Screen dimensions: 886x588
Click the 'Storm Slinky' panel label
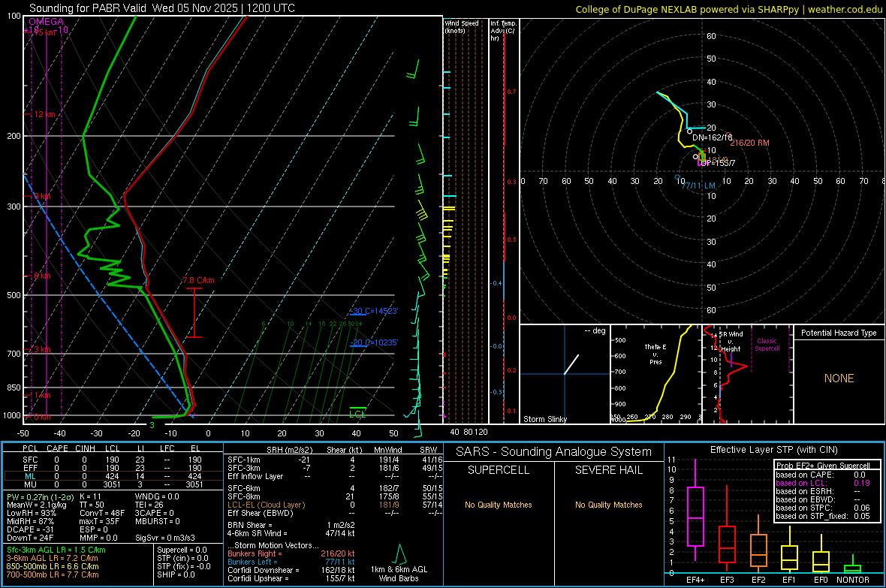[x=544, y=419]
